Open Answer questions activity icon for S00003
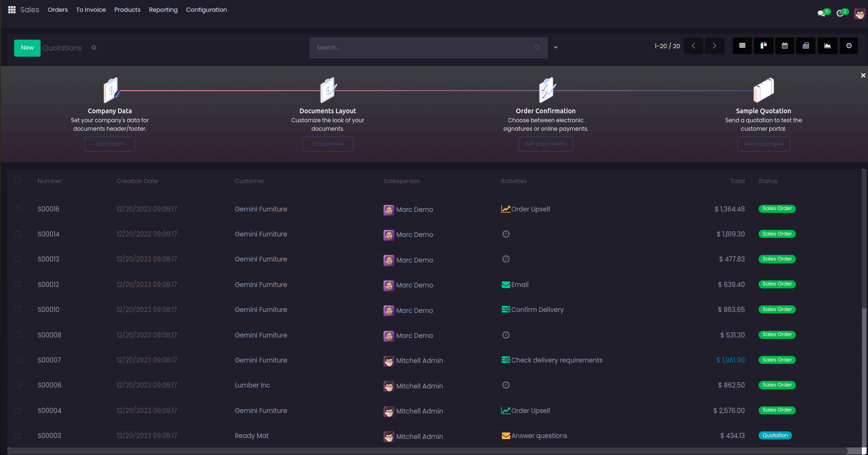This screenshot has height=455, width=868. (x=506, y=436)
